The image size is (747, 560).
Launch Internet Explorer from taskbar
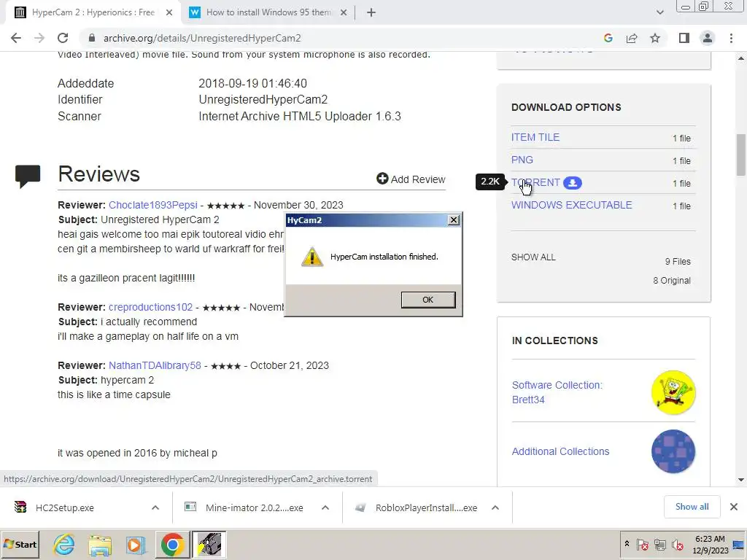pyautogui.click(x=64, y=544)
